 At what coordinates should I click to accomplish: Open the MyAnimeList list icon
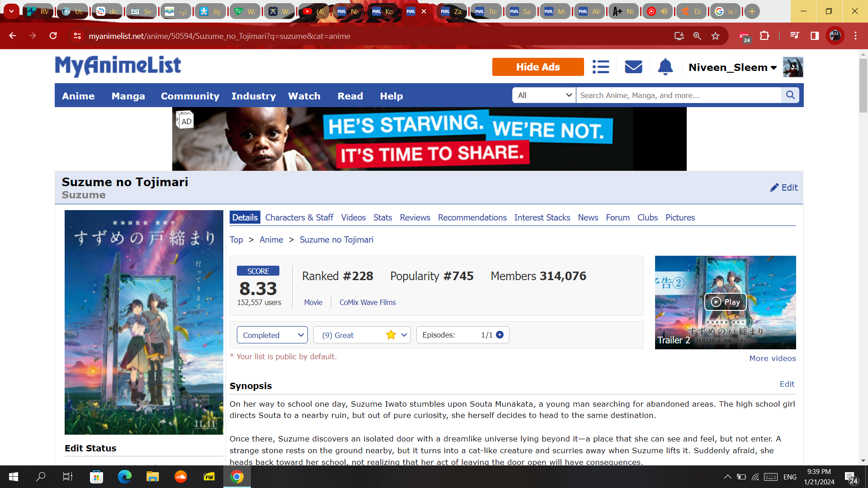tap(601, 67)
